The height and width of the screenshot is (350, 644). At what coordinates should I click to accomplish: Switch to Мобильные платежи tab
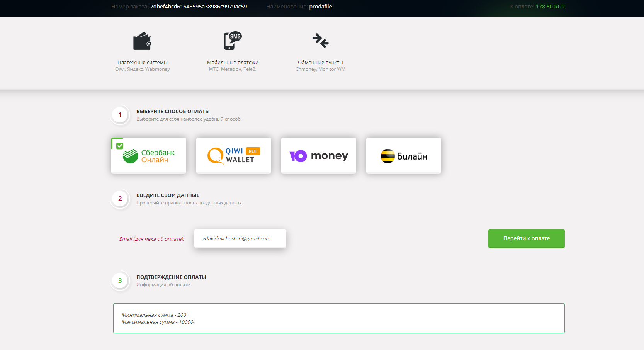(x=233, y=63)
